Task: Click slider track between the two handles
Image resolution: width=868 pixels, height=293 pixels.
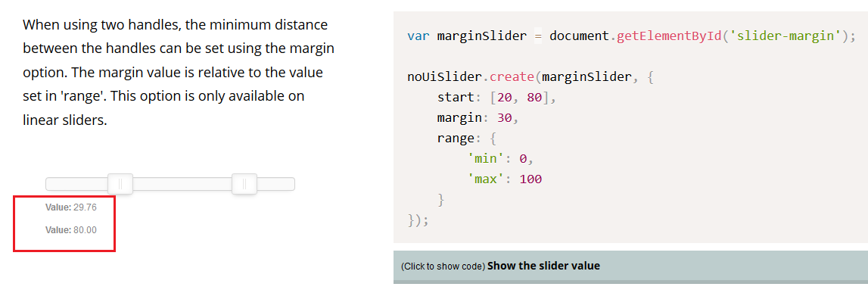Action: tap(182, 184)
